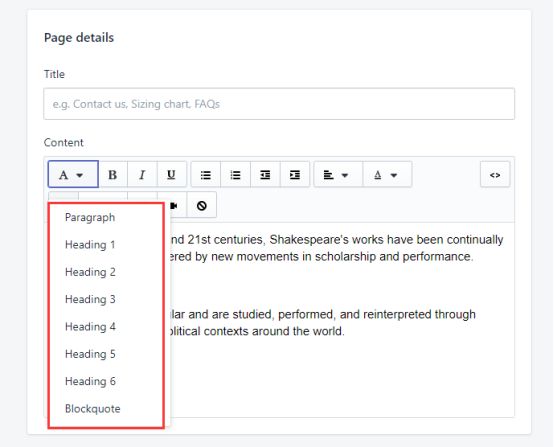Click the Clear formatting icon

point(202,205)
